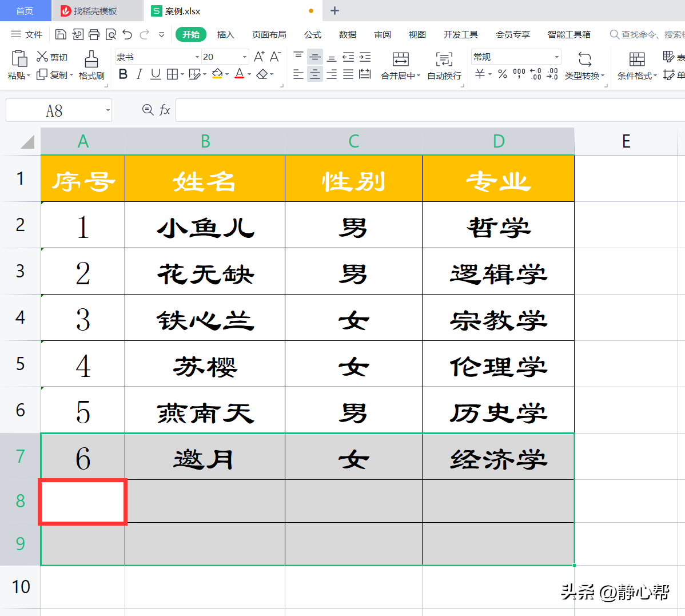Apply thousands separator style

point(519,74)
